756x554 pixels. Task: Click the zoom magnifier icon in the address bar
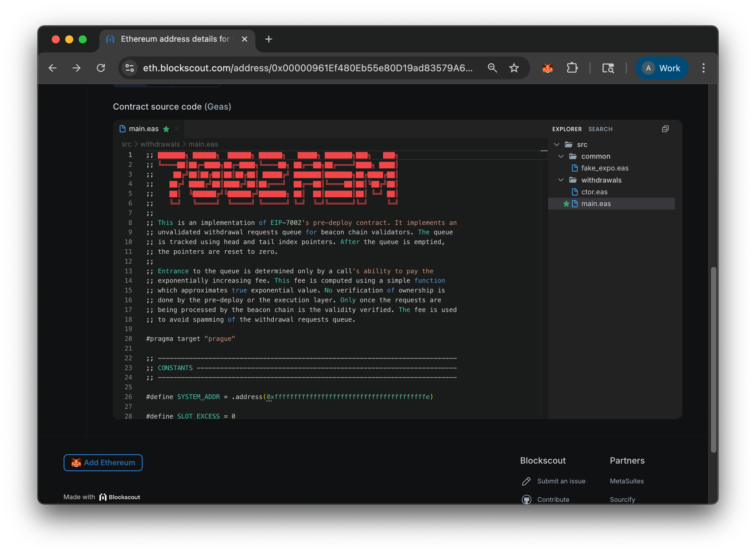(492, 68)
